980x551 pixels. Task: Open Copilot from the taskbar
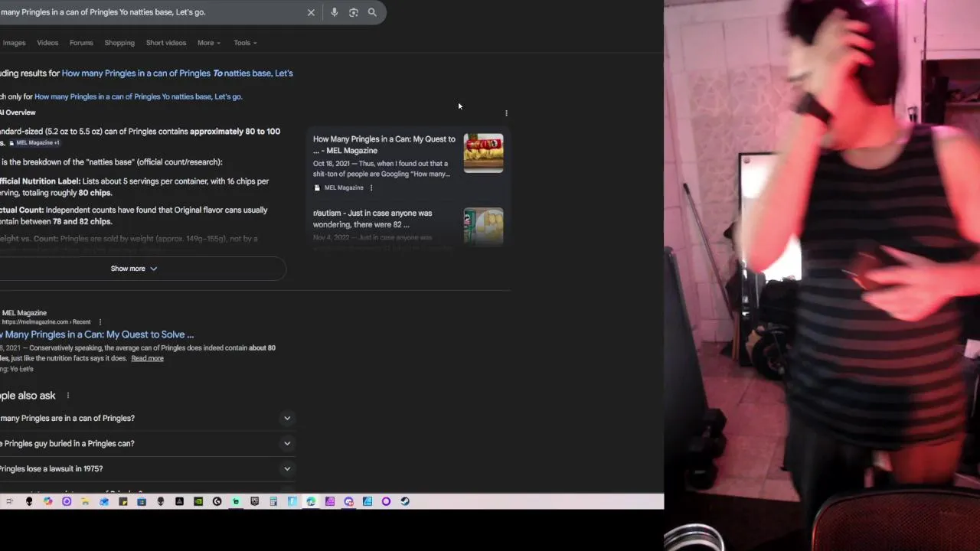click(x=47, y=501)
